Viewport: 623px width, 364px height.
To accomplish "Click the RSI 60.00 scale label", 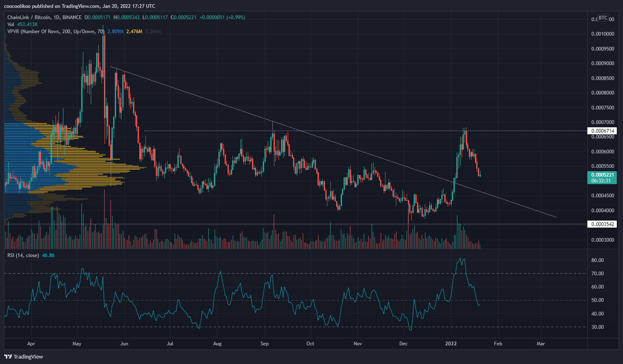I will 598,287.
